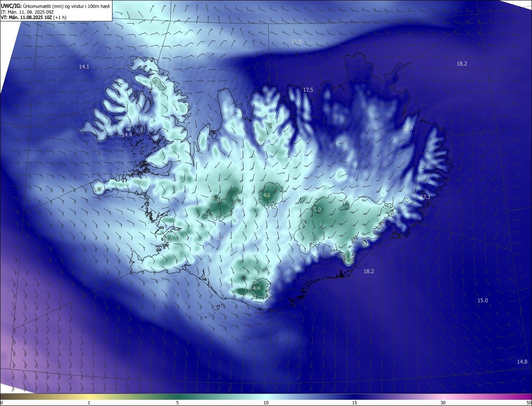The image size is (532, 406).
Task: Click the 'VT: Mán. 11.08.2025 10Z' line
Action: pos(26,17)
